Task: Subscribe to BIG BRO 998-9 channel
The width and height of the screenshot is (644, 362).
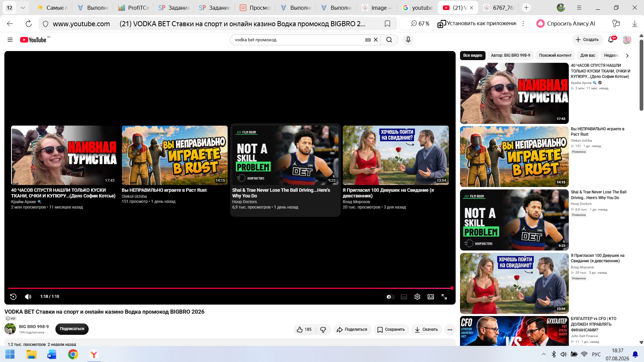Action: click(x=72, y=329)
